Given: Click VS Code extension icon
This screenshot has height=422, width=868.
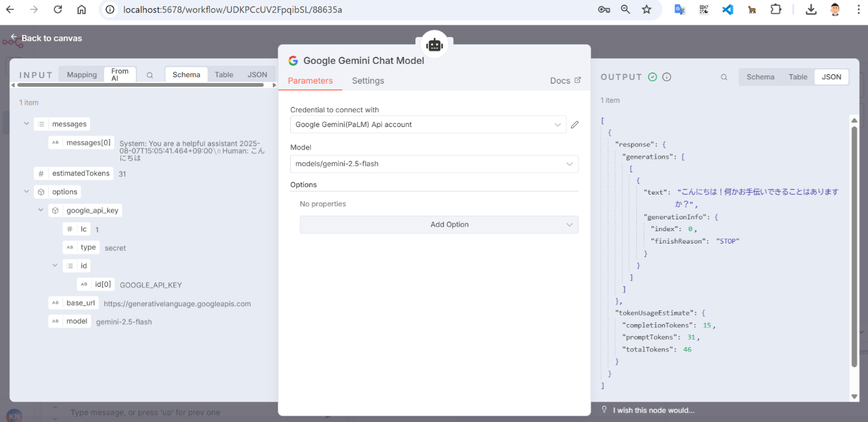Looking at the screenshot, I should (728, 9).
